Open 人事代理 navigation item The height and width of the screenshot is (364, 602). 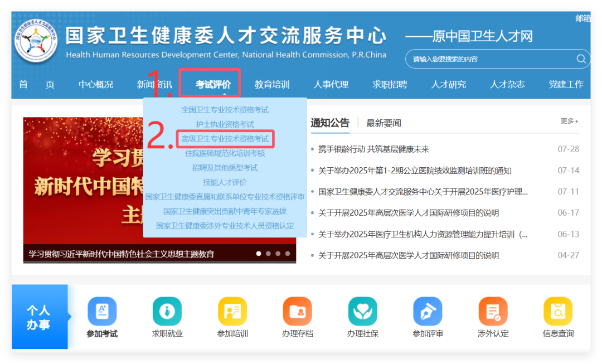click(x=331, y=85)
